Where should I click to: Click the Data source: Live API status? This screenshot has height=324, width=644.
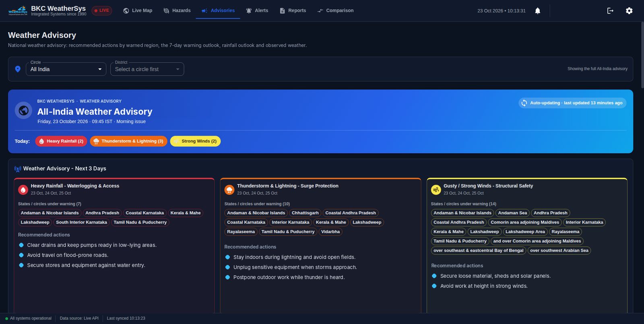click(x=79, y=318)
